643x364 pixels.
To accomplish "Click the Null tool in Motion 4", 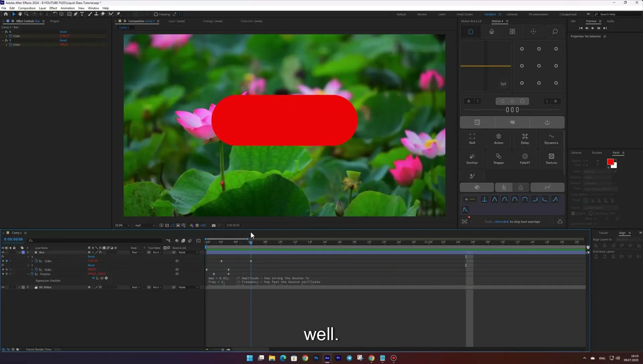I will tap(472, 139).
